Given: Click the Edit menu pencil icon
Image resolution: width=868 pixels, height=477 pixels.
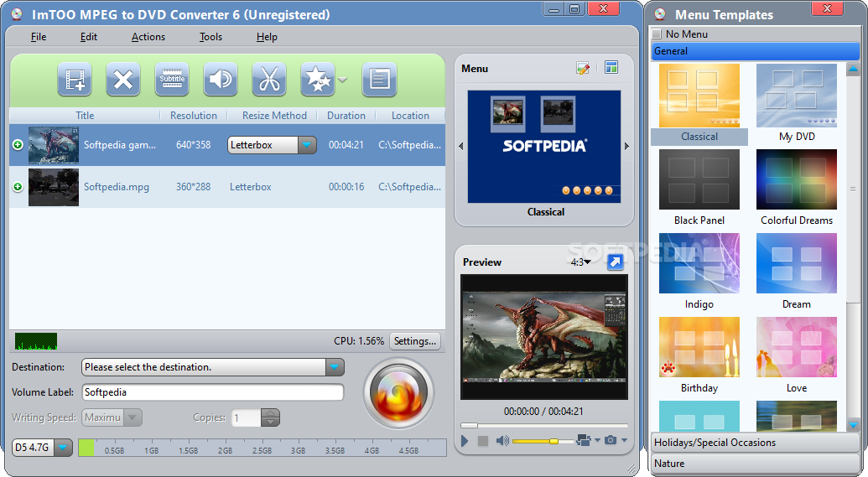Looking at the screenshot, I should 583,68.
